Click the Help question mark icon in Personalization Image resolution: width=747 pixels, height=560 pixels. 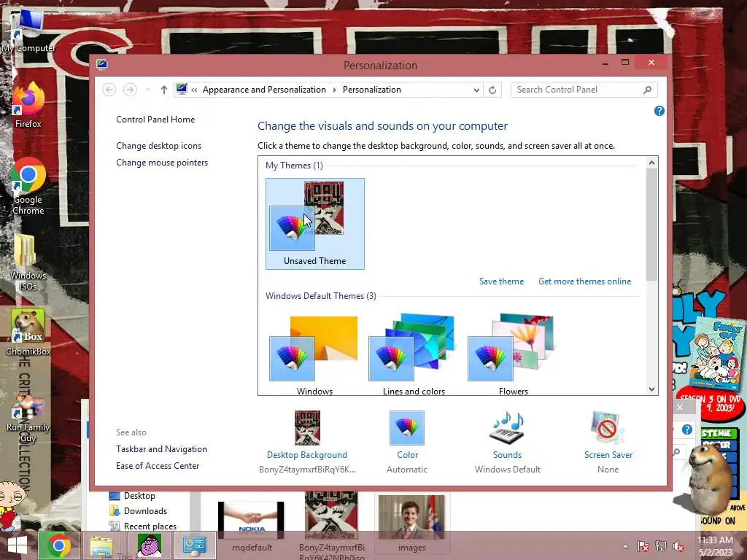[659, 111]
